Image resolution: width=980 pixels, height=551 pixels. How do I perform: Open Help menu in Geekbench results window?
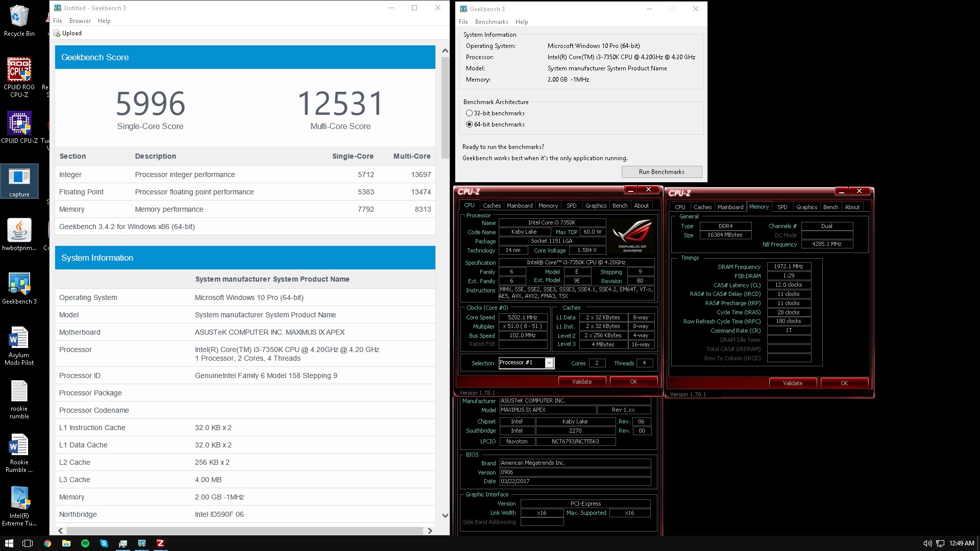click(x=104, y=21)
